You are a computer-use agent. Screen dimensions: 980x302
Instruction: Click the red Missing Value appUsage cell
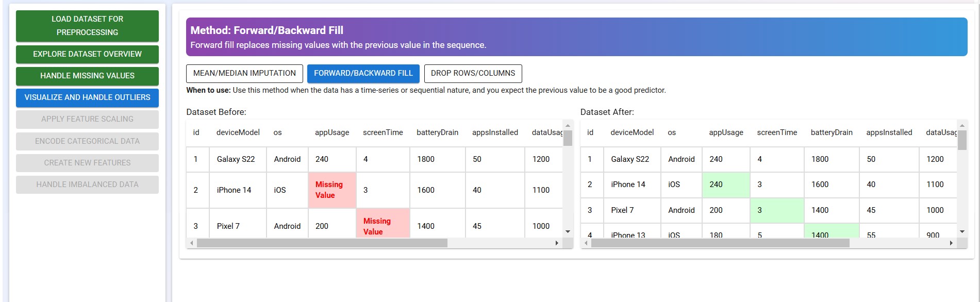click(x=331, y=190)
